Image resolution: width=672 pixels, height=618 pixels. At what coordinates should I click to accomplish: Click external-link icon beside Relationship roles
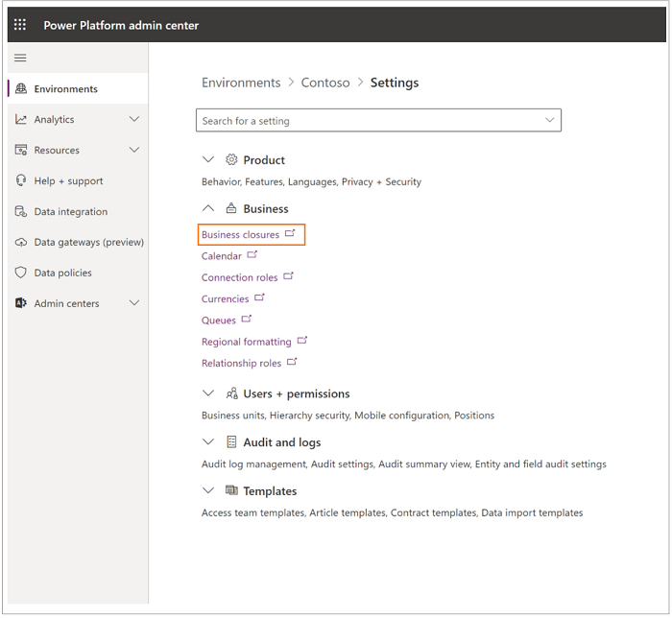[292, 362]
